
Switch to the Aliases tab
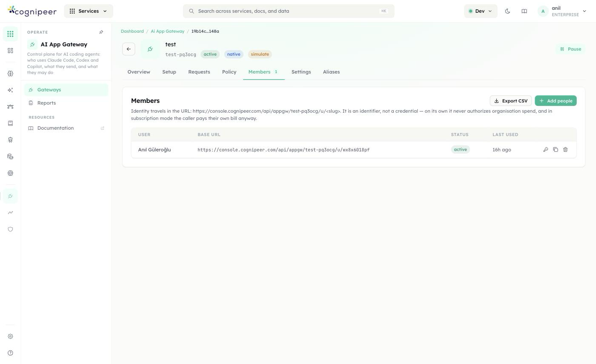point(331,72)
